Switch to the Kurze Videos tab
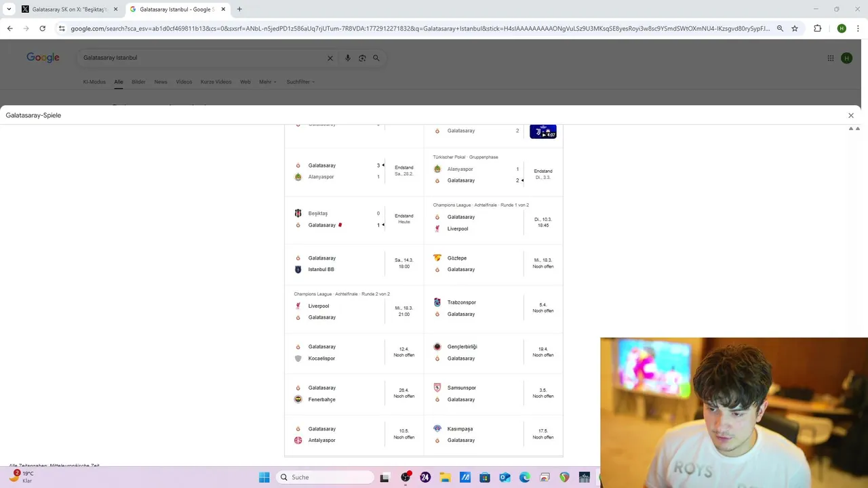This screenshot has height=488, width=868. point(216,82)
